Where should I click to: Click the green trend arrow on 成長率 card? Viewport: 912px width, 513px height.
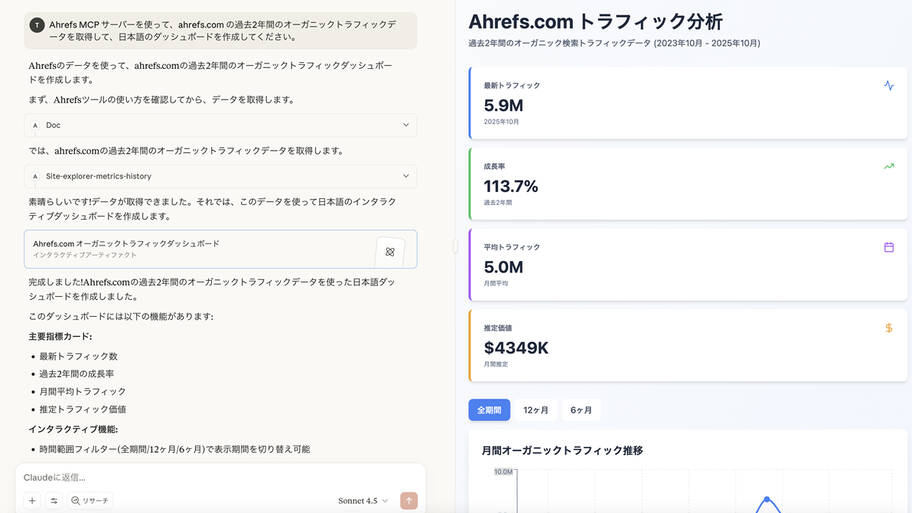[889, 166]
